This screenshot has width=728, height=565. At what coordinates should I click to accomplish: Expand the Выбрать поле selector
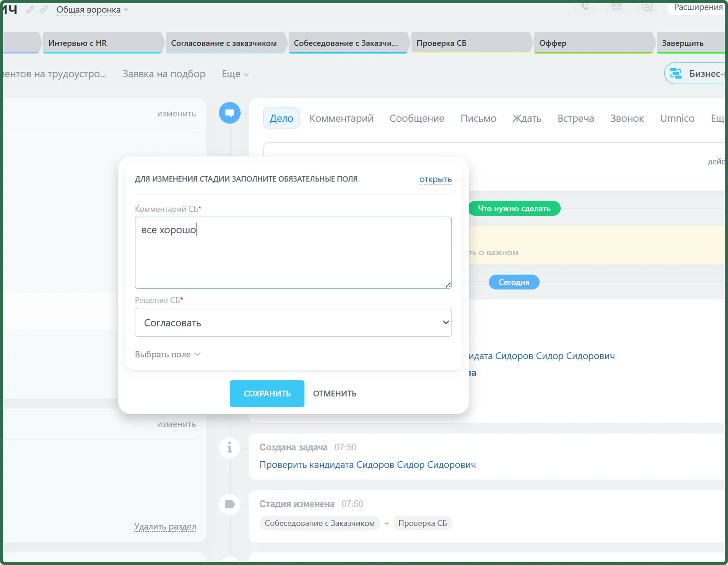click(x=168, y=355)
